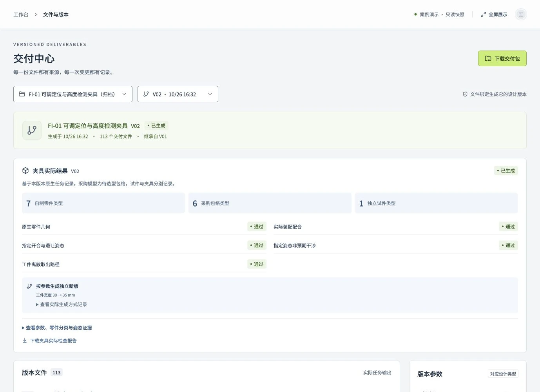Open the V02 · 10/26 16:32 version dropdown

(x=178, y=94)
